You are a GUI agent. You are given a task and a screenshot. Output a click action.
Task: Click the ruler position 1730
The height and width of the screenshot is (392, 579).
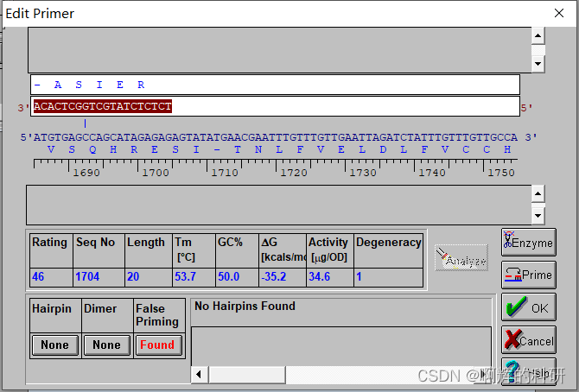(363, 173)
